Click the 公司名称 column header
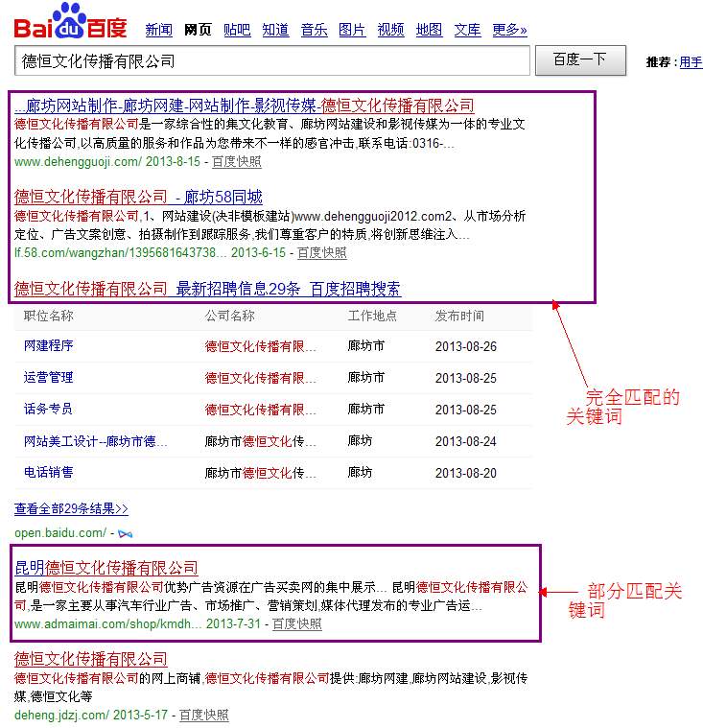 pos(229,316)
